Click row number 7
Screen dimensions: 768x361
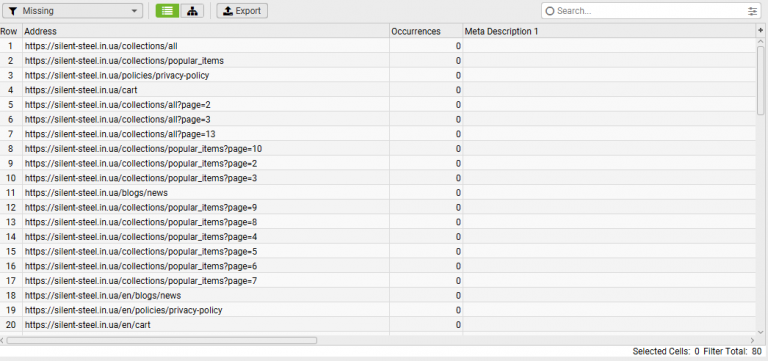click(x=11, y=134)
